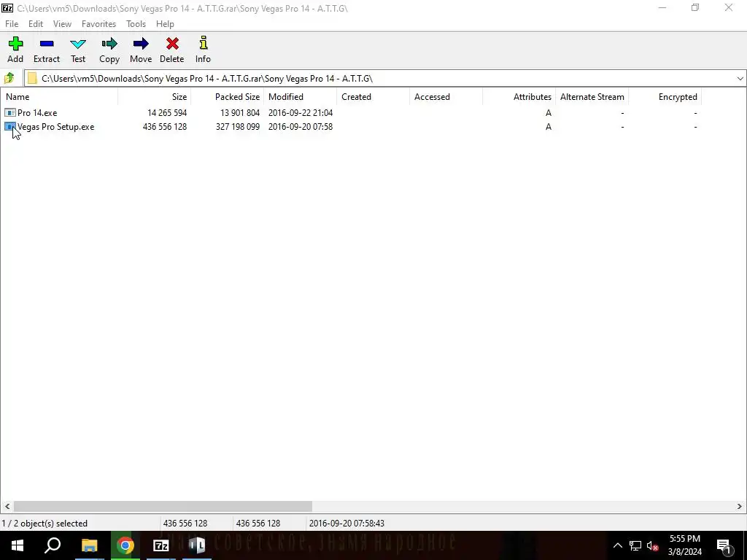
Task: Go up one folder level icon
Action: pyautogui.click(x=9, y=78)
